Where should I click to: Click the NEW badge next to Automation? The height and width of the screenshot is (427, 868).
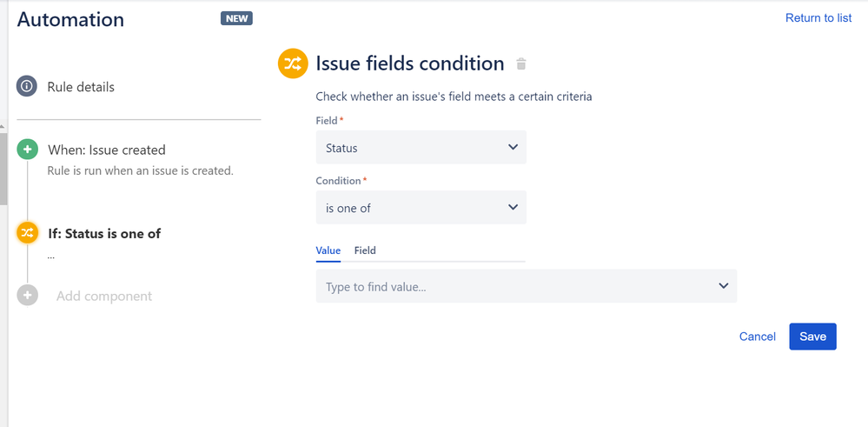pos(236,18)
